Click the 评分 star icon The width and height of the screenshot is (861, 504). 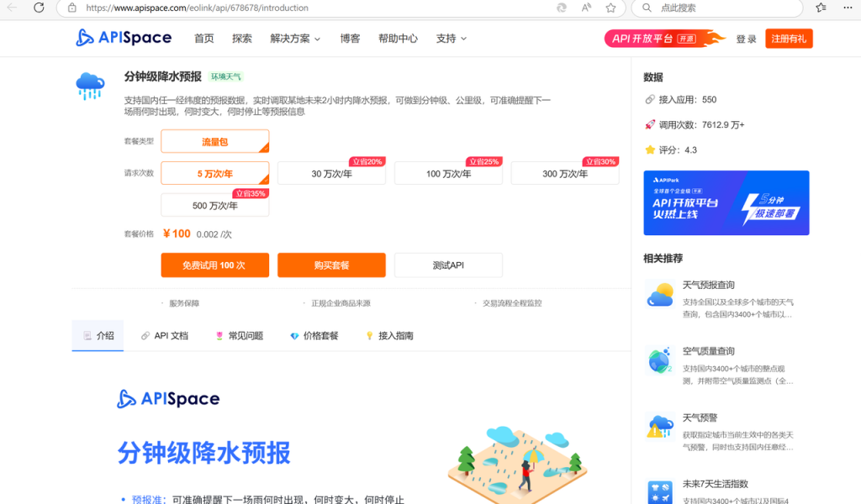tap(650, 150)
